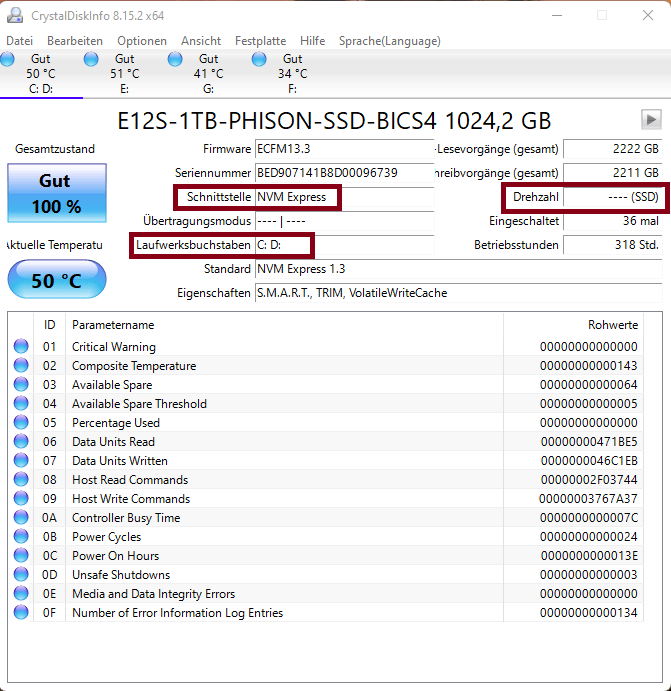This screenshot has width=671, height=691.
Task: Open the Sprache(Language) menu
Action: [389, 41]
